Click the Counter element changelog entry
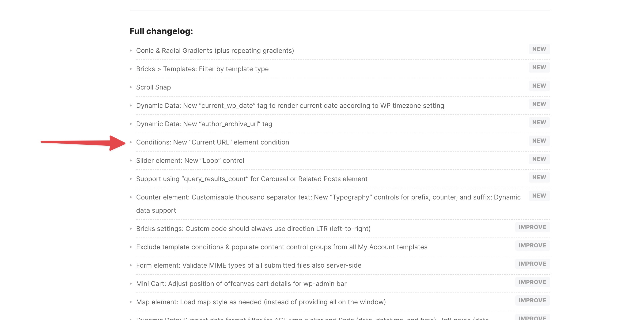 (x=328, y=203)
